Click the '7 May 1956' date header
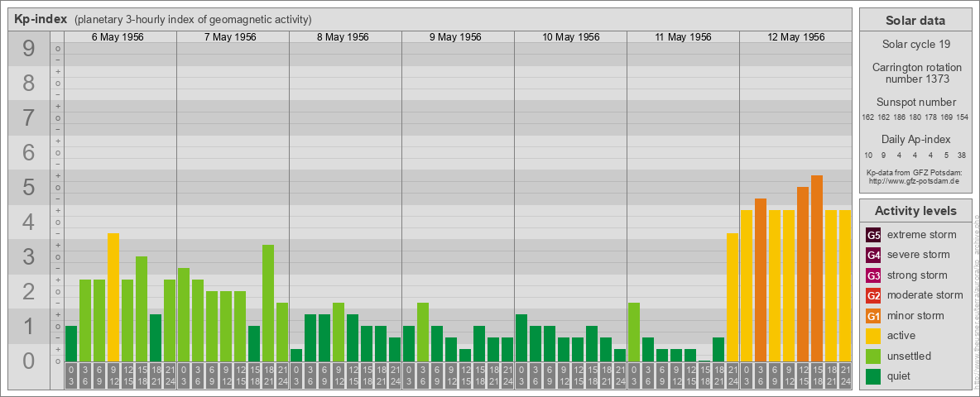Screen dimensions: 980x397 pyautogui.click(x=230, y=37)
